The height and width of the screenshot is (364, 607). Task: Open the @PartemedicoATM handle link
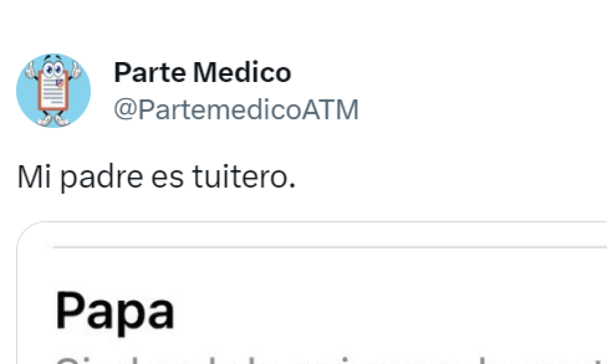(x=236, y=109)
